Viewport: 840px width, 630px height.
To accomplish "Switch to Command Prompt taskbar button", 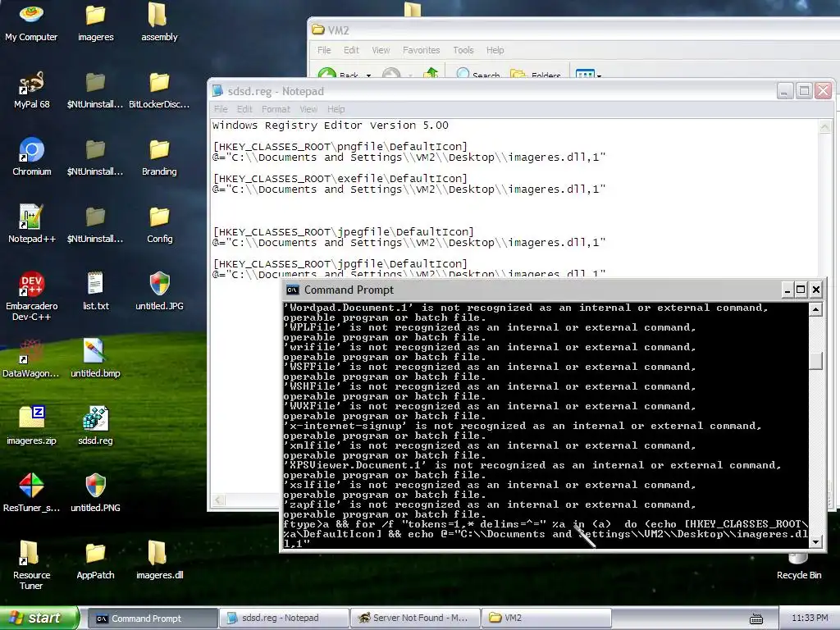I will tap(152, 619).
